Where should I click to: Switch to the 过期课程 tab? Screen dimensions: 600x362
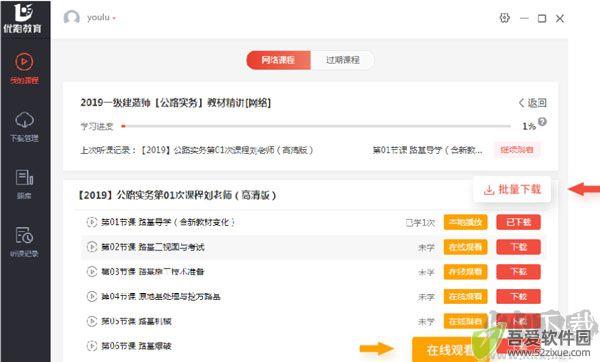(342, 60)
